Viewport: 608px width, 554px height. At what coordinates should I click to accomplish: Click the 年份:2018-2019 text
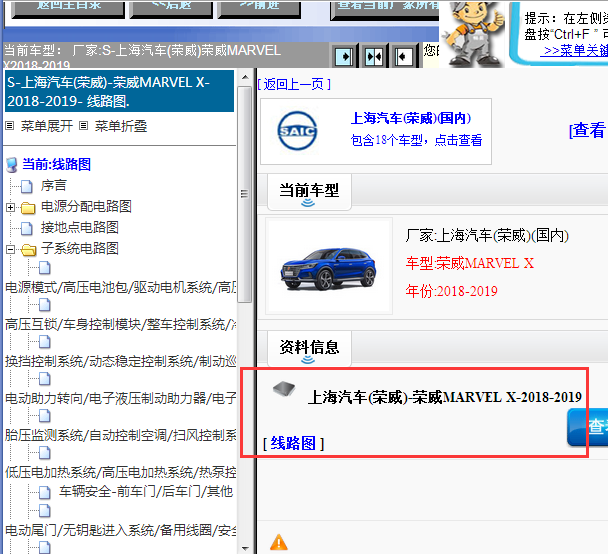pos(452,291)
